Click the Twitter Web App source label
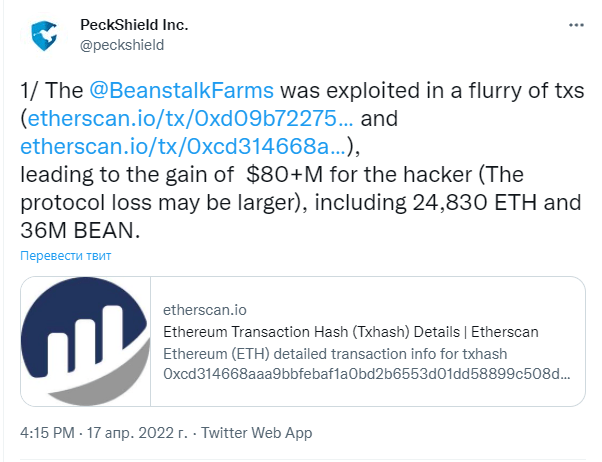602x462 pixels. pos(257,433)
